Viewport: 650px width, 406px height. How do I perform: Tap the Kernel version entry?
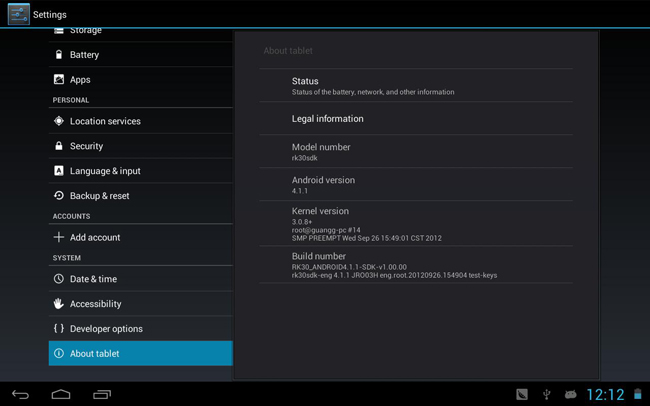click(416, 224)
